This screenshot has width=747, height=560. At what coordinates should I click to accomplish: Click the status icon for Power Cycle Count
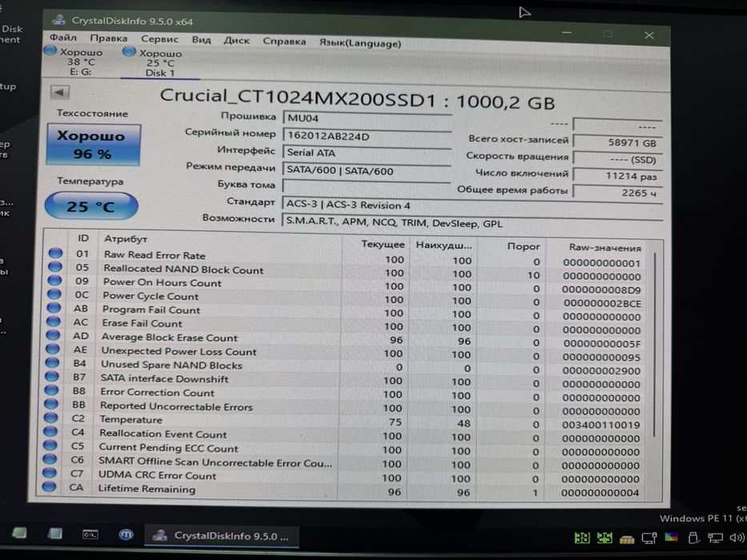pos(54,294)
